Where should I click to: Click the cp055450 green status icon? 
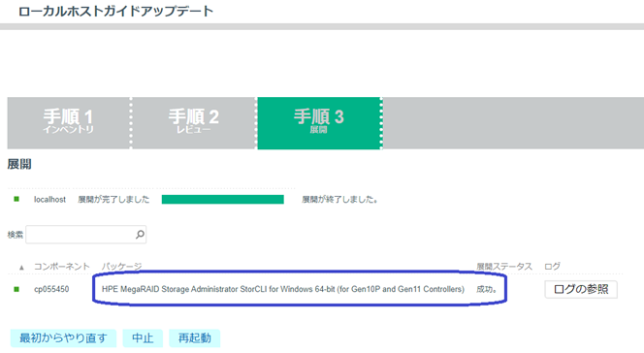pyautogui.click(x=16, y=289)
